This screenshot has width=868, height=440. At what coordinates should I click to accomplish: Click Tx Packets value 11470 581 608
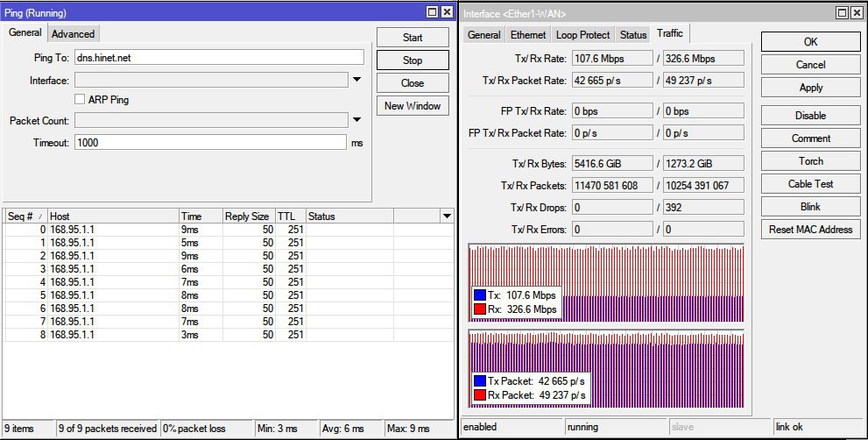click(612, 186)
